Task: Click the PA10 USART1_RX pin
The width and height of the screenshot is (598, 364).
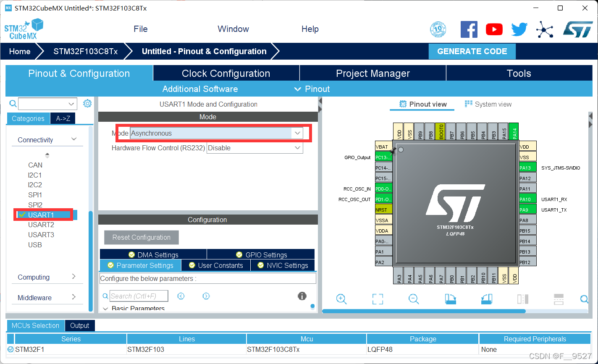Action: click(x=528, y=199)
